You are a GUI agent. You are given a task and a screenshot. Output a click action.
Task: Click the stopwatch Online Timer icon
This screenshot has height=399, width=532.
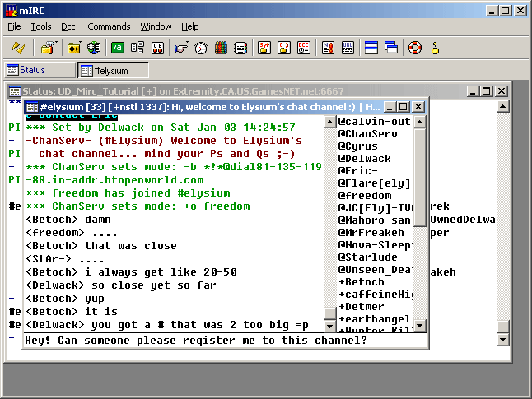(201, 48)
